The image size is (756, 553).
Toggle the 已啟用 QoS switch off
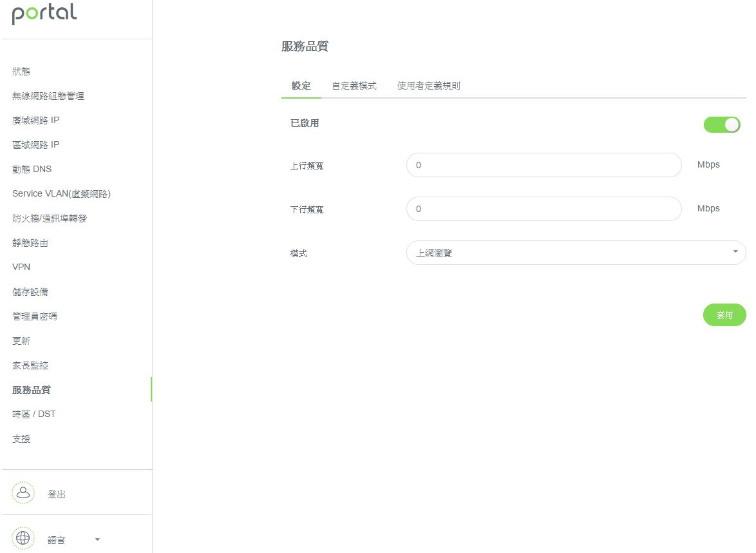(722, 124)
